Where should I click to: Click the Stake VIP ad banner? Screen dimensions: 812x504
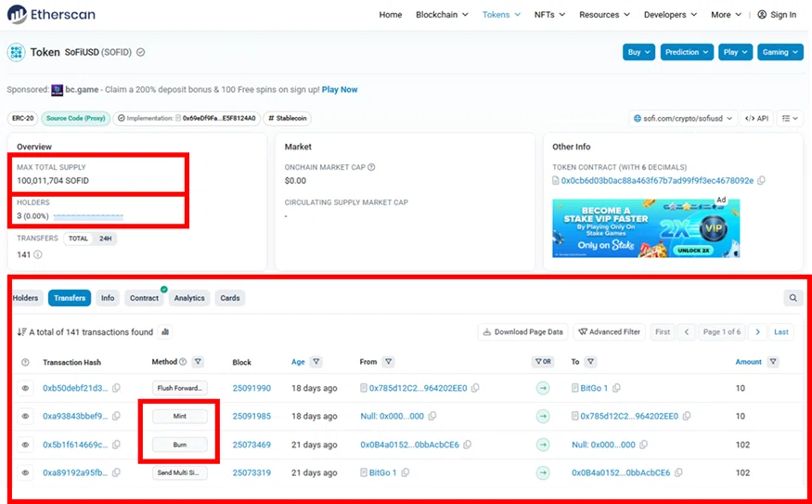coord(646,228)
